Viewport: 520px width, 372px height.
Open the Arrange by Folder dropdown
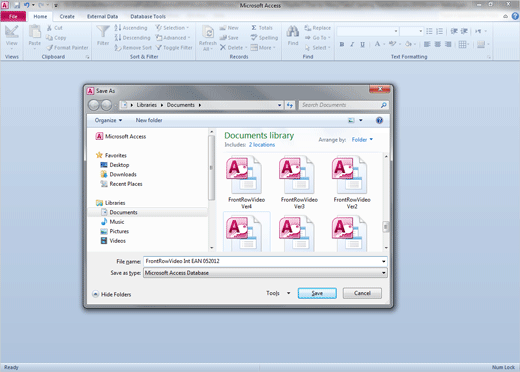click(x=362, y=140)
